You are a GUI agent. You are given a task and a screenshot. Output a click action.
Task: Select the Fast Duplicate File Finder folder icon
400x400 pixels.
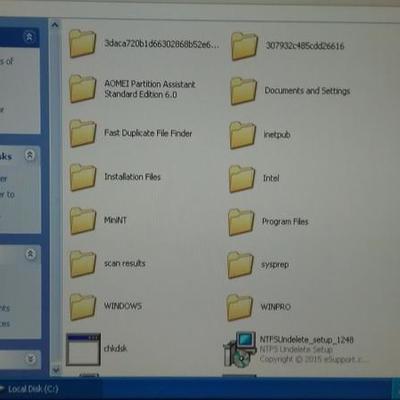82,133
